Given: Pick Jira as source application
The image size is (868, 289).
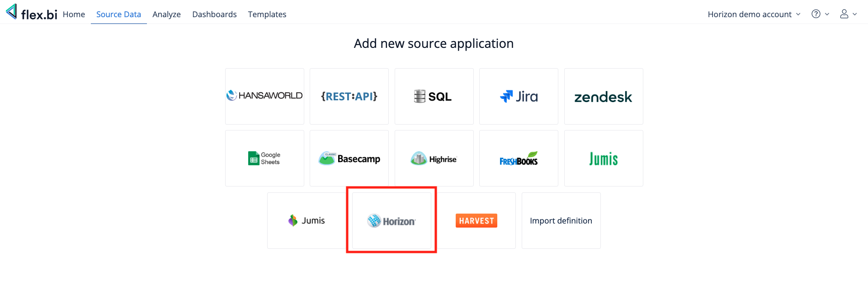Looking at the screenshot, I should click(519, 96).
